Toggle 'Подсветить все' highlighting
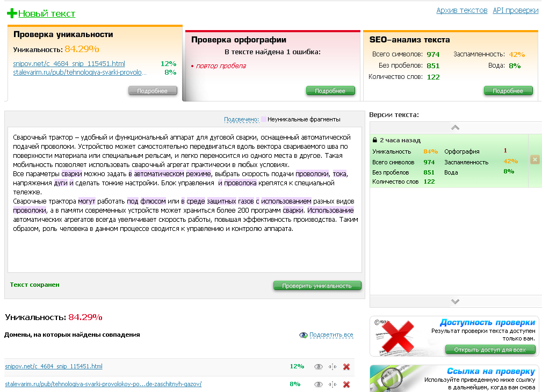This screenshot has height=392, width=542. [331, 335]
